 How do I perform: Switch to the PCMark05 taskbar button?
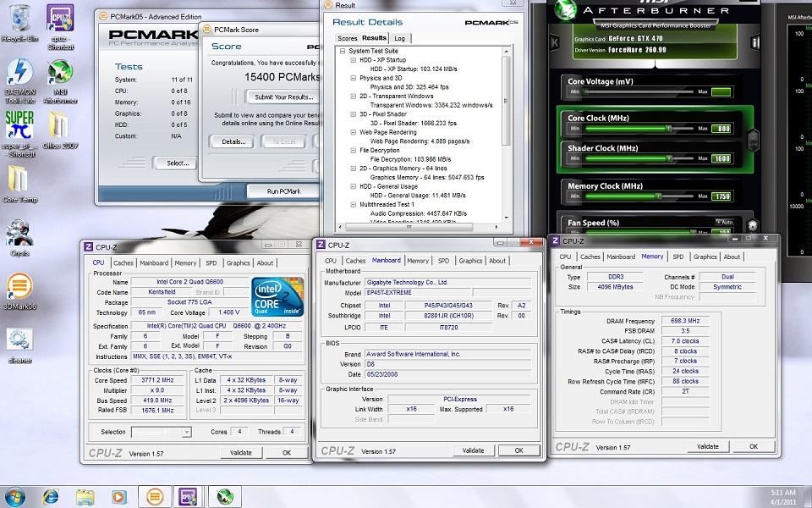coord(154,497)
